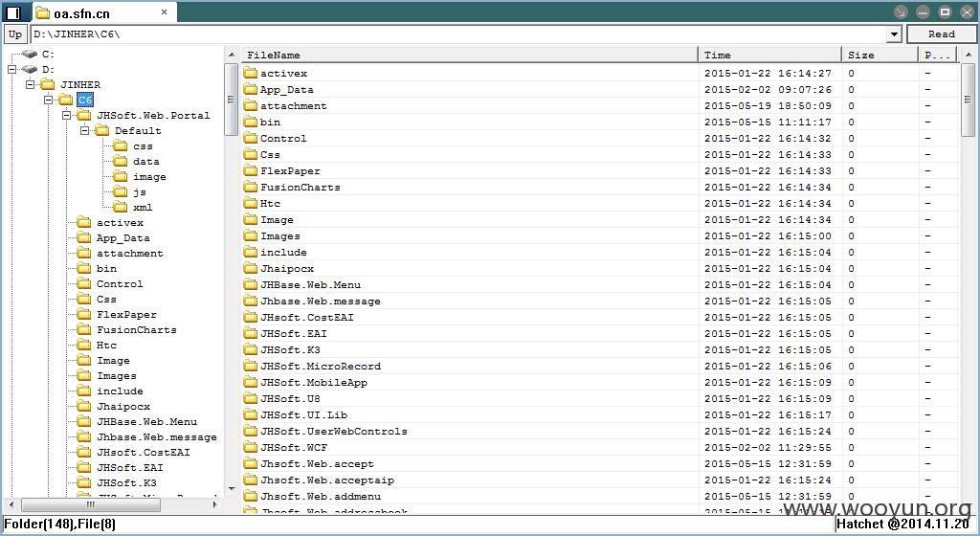This screenshot has height=536, width=980.
Task: Click the xml folder icon in tree
Action: click(x=120, y=207)
